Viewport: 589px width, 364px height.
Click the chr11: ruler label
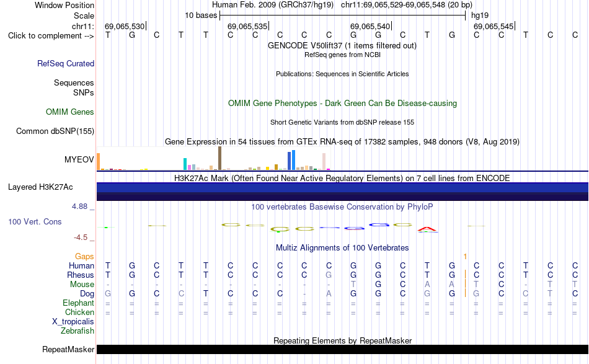coord(83,26)
